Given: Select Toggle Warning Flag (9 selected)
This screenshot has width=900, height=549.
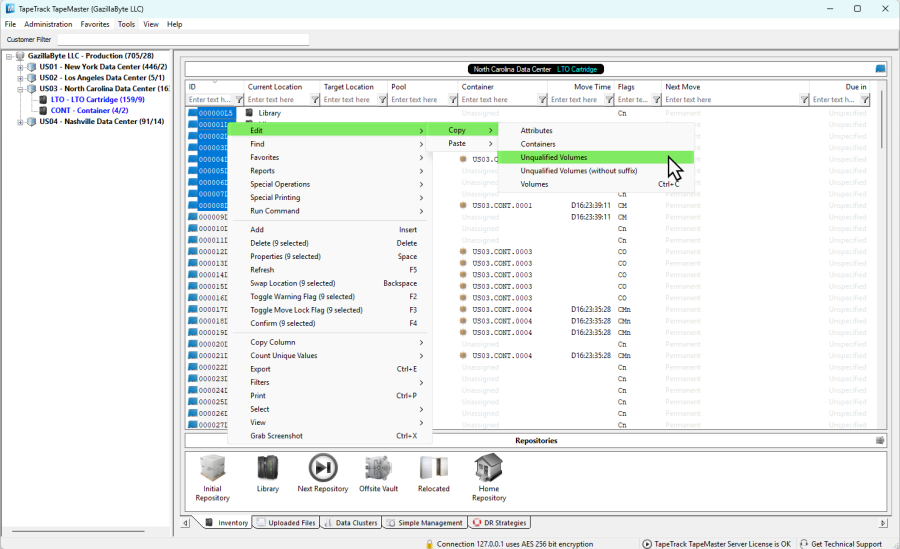Looking at the screenshot, I should (x=328, y=296).
